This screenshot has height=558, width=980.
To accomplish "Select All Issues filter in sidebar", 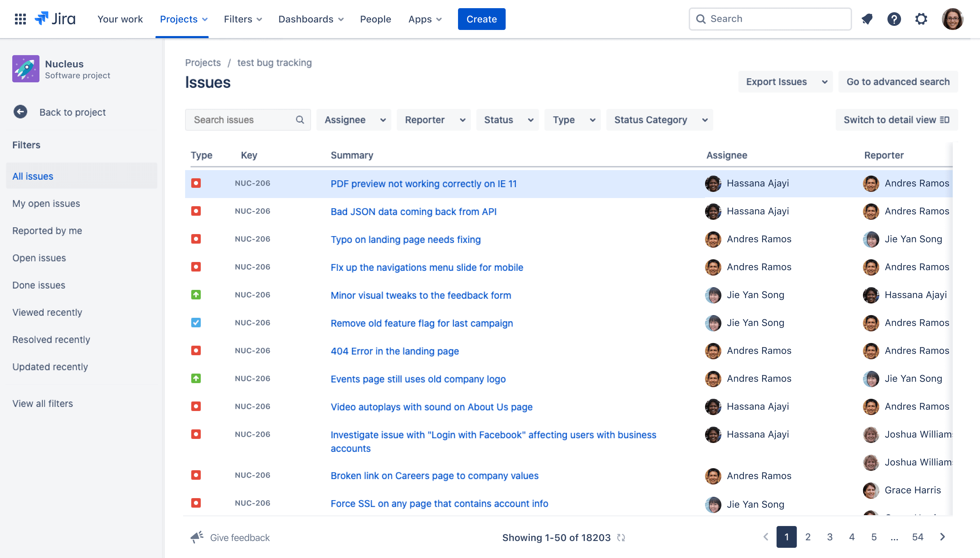I will click(32, 176).
